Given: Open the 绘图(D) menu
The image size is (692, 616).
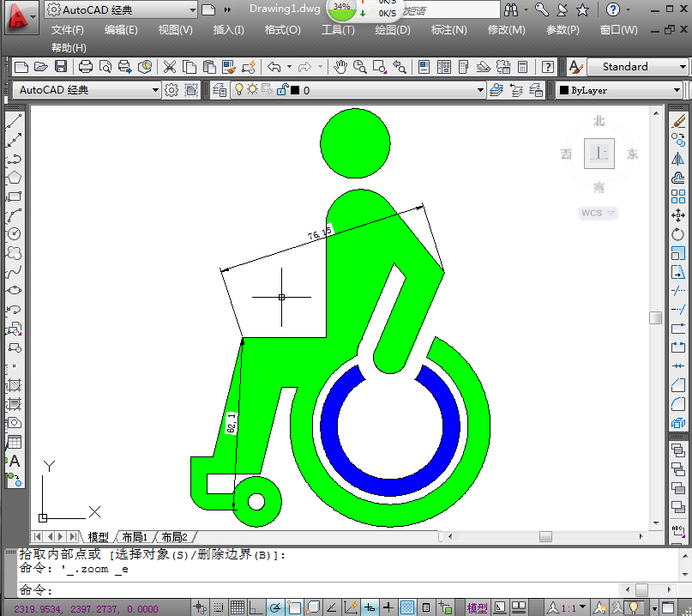Looking at the screenshot, I should tap(393, 30).
